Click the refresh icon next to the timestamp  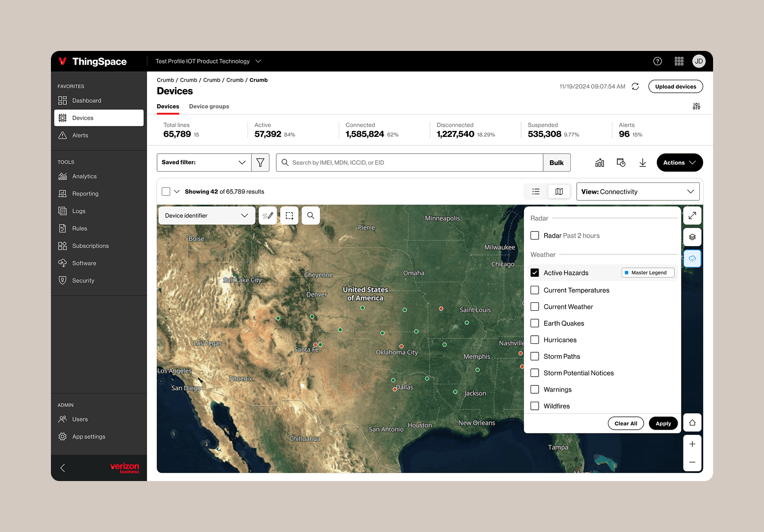[635, 86]
